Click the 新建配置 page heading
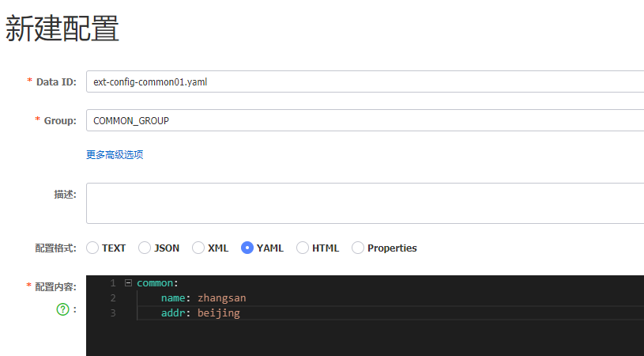This screenshot has width=644, height=356. pyautogui.click(x=62, y=28)
